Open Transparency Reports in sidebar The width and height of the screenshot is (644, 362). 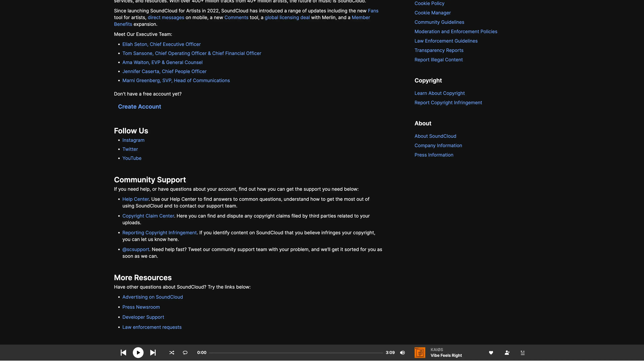tap(439, 50)
